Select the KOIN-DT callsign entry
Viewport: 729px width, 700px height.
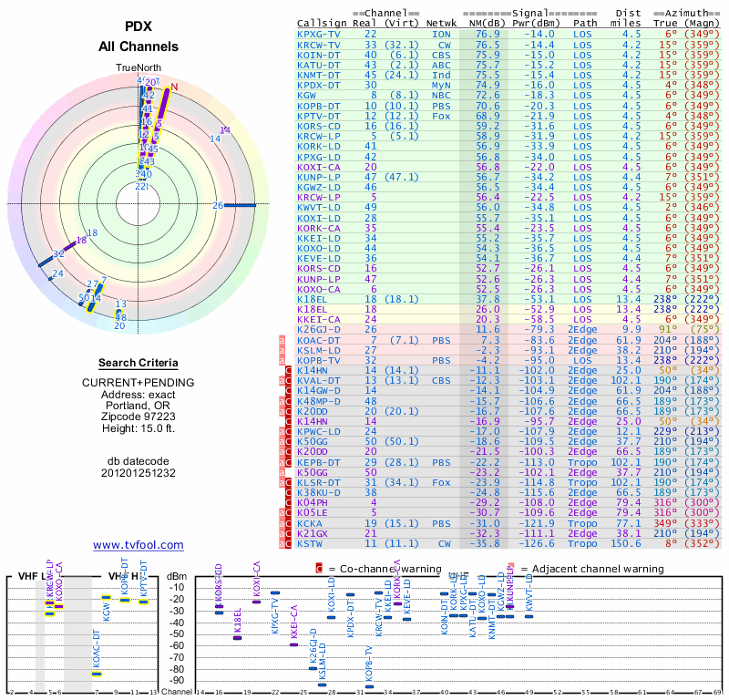pos(318,55)
